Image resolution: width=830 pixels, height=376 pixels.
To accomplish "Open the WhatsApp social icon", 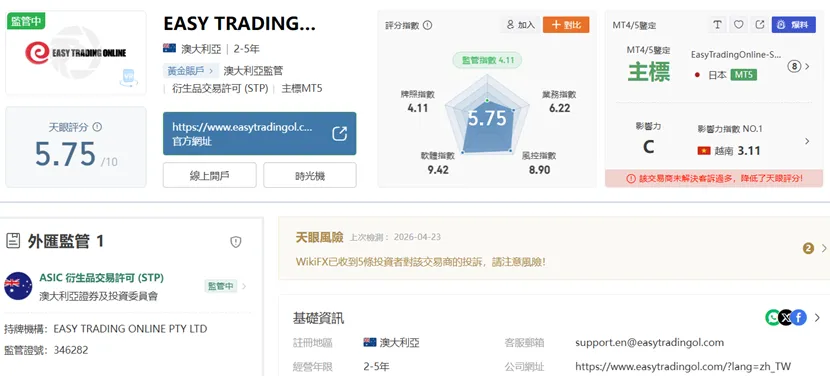I will (773, 317).
